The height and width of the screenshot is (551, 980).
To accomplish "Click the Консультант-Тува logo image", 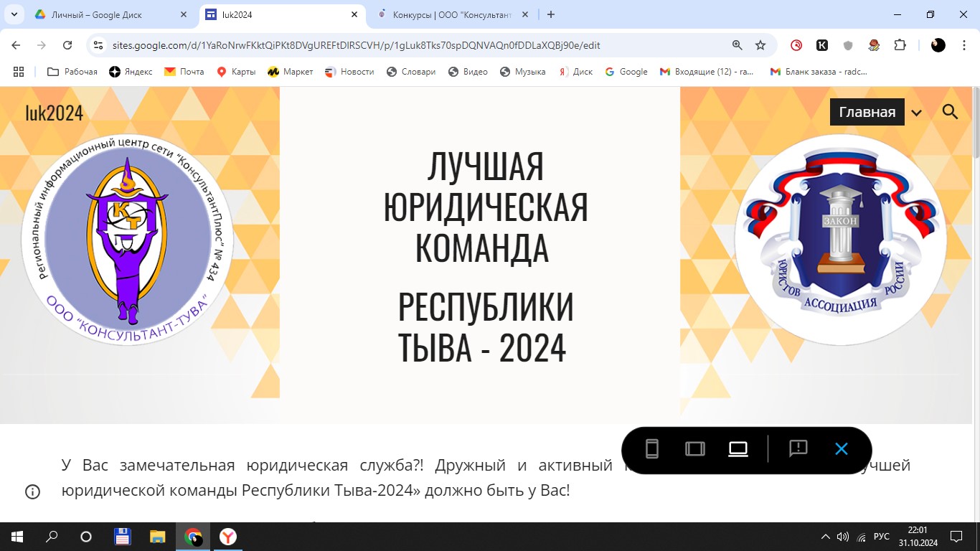I will click(x=128, y=240).
